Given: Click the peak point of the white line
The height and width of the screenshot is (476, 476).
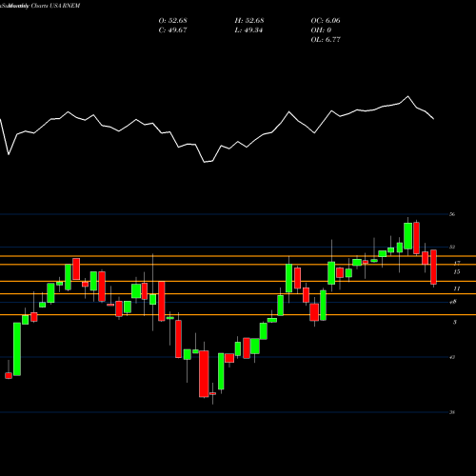Looking at the screenshot, I should [407, 96].
